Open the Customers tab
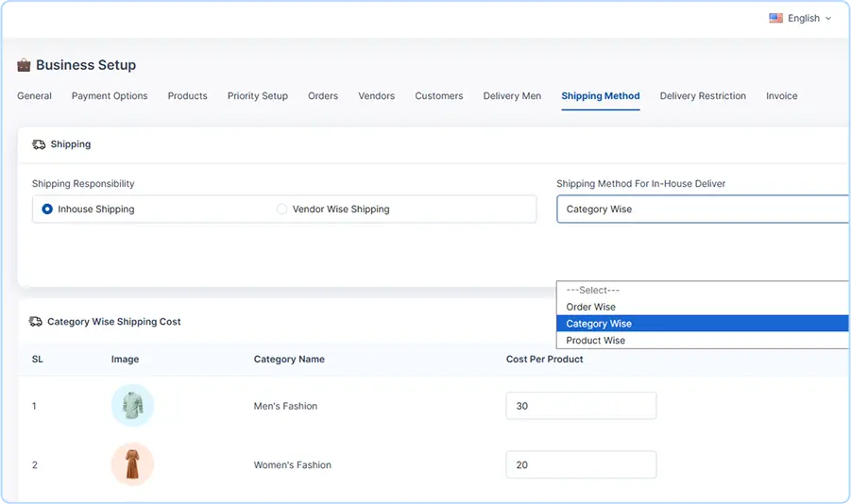The width and height of the screenshot is (851, 504). (x=439, y=96)
